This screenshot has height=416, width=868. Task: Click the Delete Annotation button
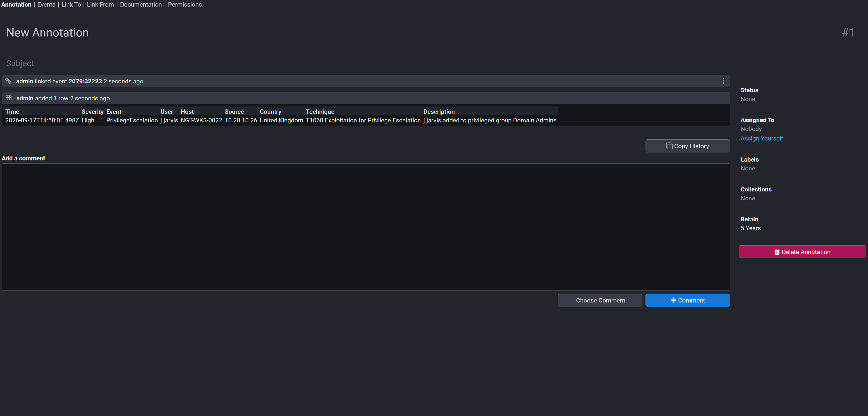click(x=802, y=252)
